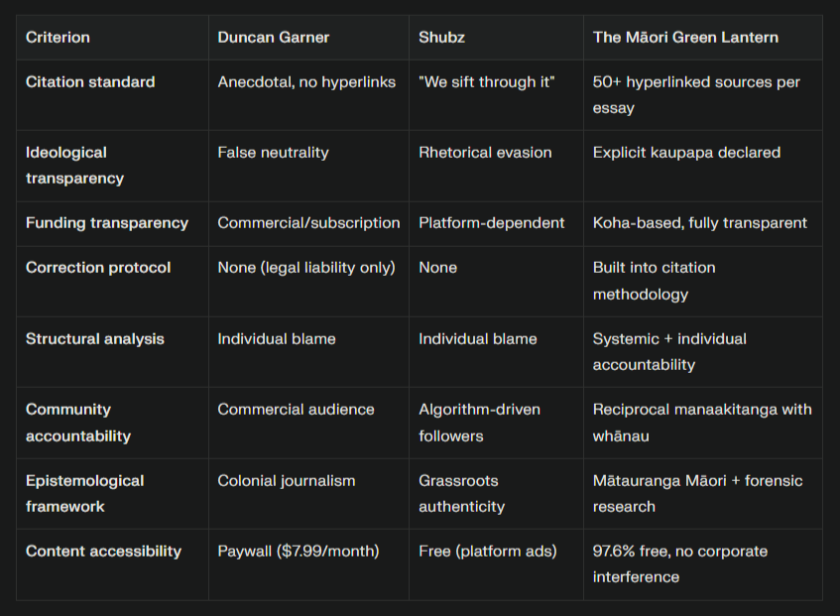Image resolution: width=840 pixels, height=616 pixels.
Task: Select The Māori Green Lantern header
Action: (x=685, y=38)
